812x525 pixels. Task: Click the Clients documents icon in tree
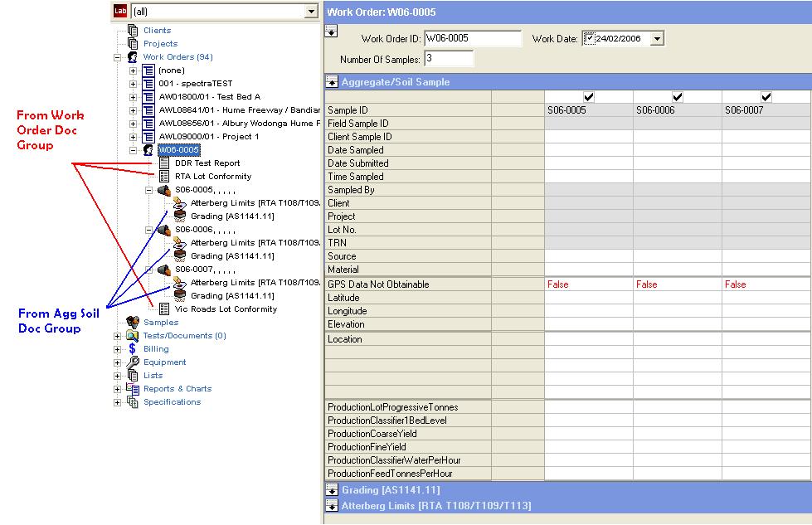pyautogui.click(x=133, y=31)
